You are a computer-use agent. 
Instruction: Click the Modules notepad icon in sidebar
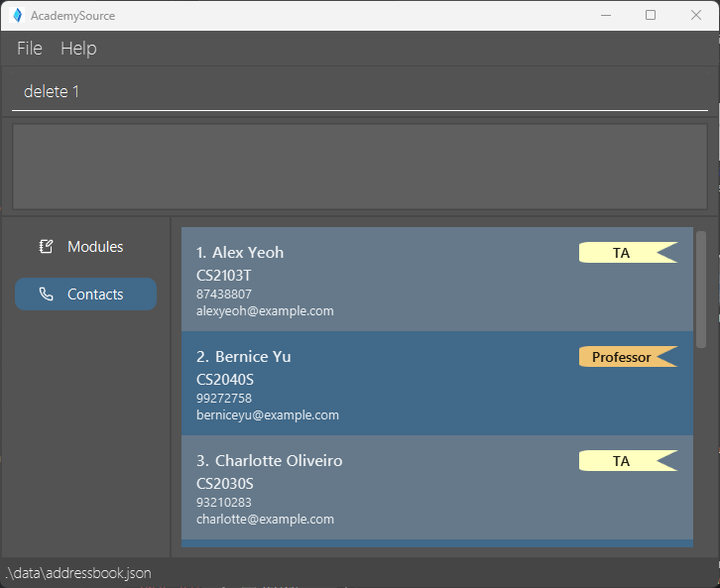(46, 247)
